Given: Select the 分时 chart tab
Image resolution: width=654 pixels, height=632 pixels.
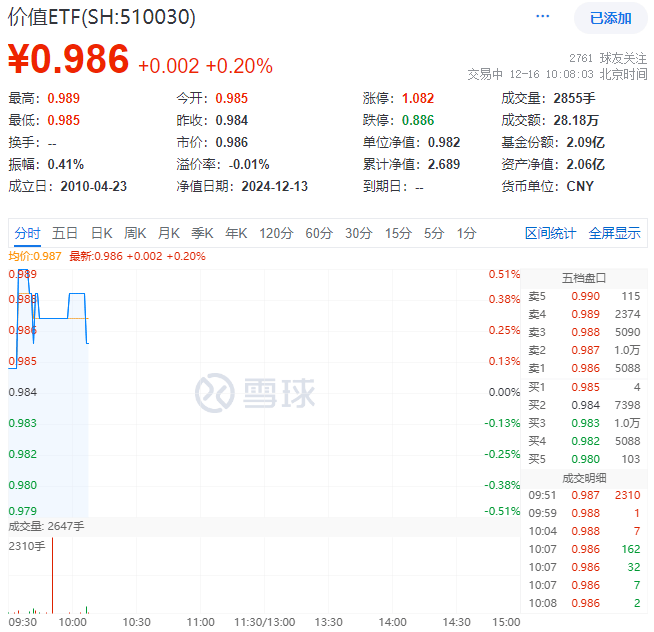Looking at the screenshot, I should [27, 233].
